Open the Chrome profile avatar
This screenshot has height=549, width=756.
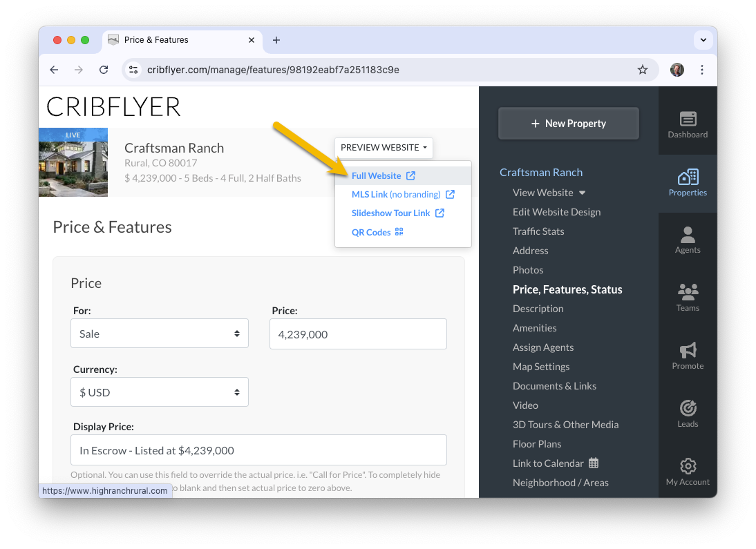click(x=677, y=70)
